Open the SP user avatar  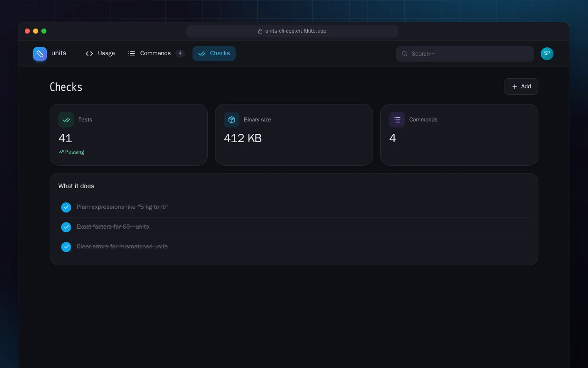point(547,54)
